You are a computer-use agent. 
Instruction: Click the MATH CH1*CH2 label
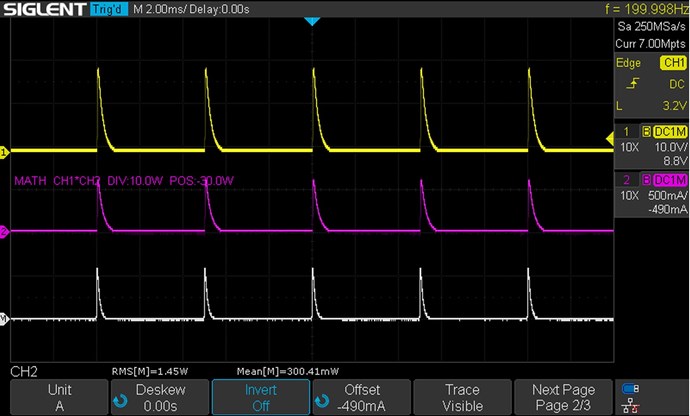coord(57,181)
